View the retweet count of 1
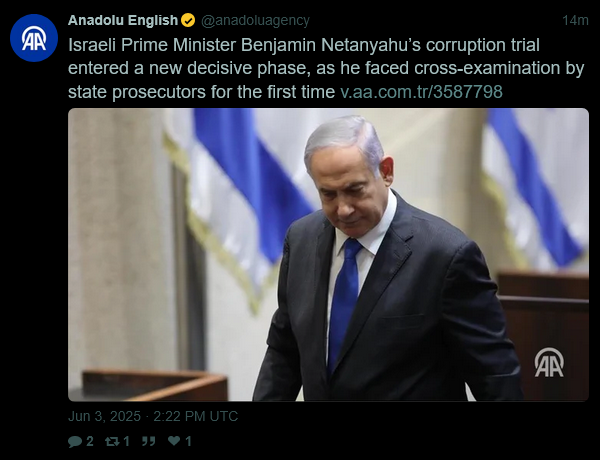 coord(126,442)
